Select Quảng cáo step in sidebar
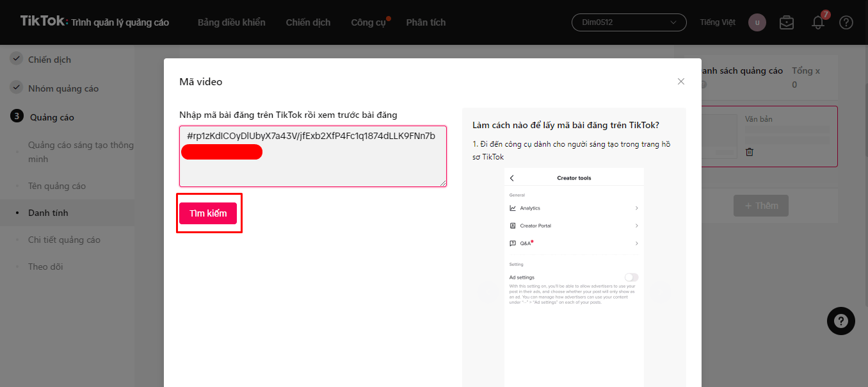868x387 pixels. (x=52, y=117)
